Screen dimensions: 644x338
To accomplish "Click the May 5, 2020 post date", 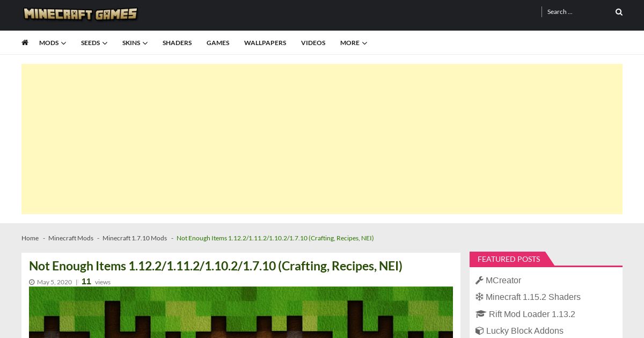I will [54, 282].
